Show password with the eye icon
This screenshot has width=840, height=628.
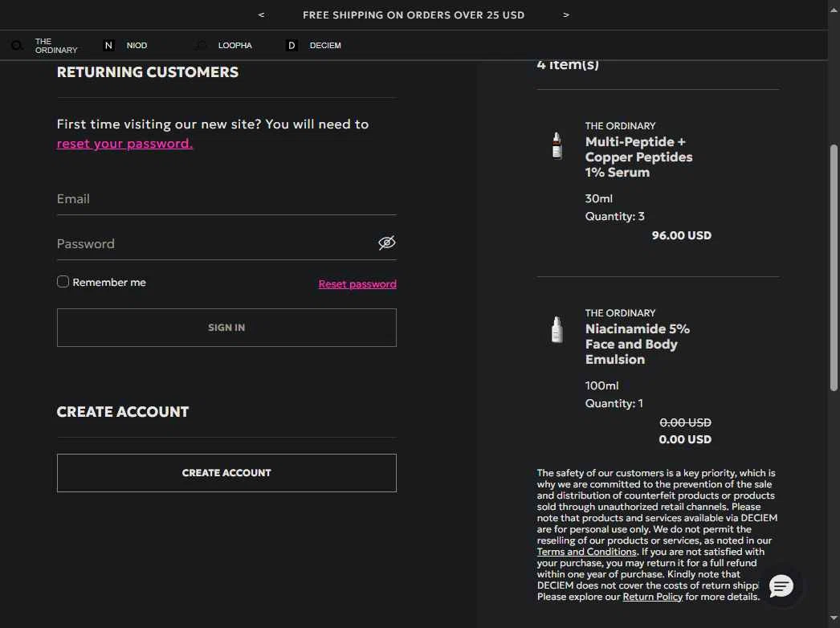tap(387, 243)
